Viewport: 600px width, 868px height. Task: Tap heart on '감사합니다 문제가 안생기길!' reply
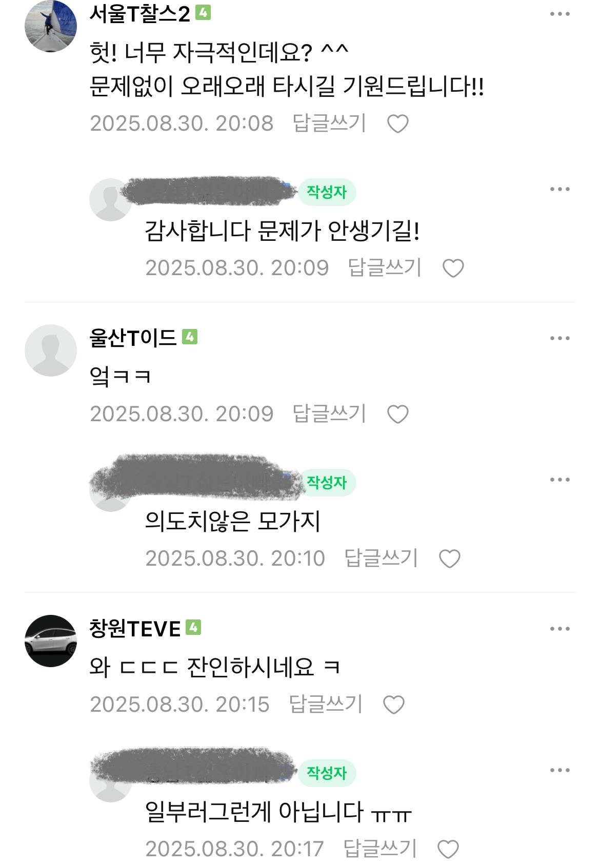point(453,268)
